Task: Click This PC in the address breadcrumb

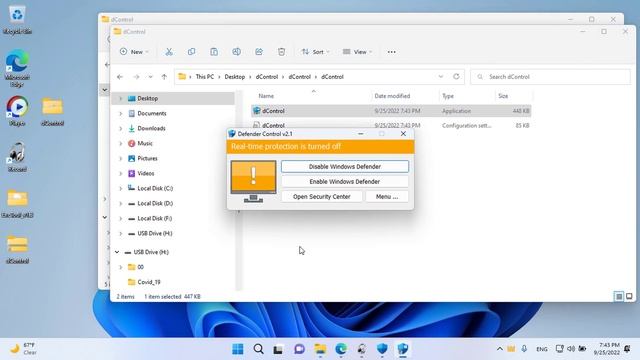Action: tap(204, 77)
